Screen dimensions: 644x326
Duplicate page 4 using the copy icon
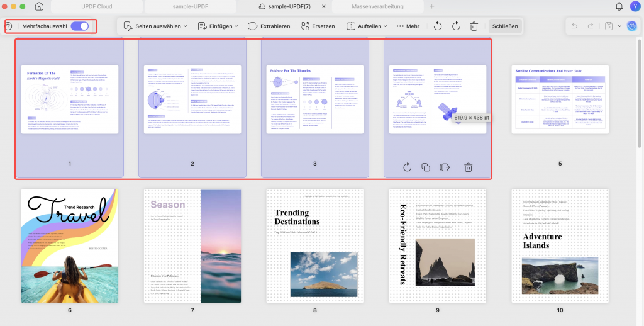(426, 167)
